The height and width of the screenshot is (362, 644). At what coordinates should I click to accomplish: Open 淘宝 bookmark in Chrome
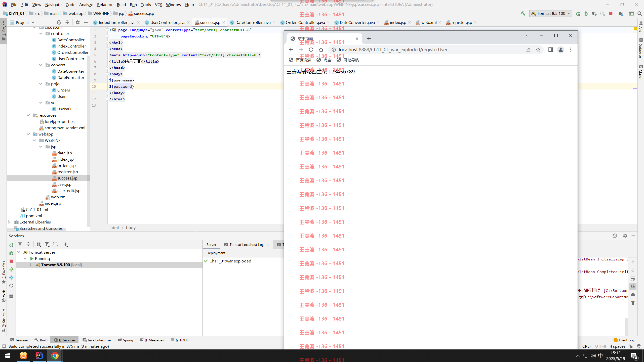pyautogui.click(x=324, y=60)
